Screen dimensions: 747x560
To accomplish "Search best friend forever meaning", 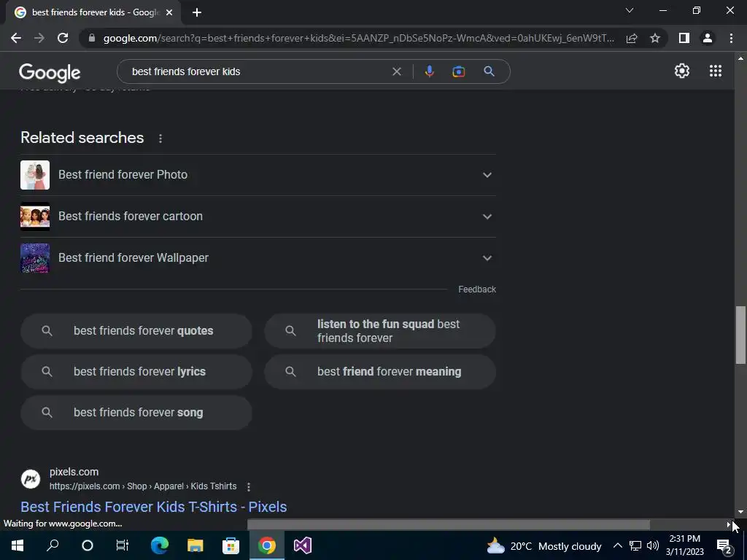I will (380, 371).
